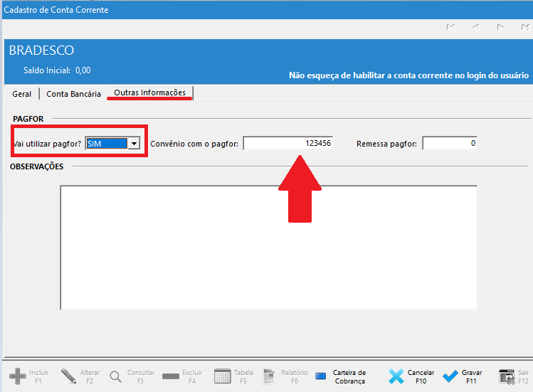Open Tabela F5 grid icon

click(222, 376)
